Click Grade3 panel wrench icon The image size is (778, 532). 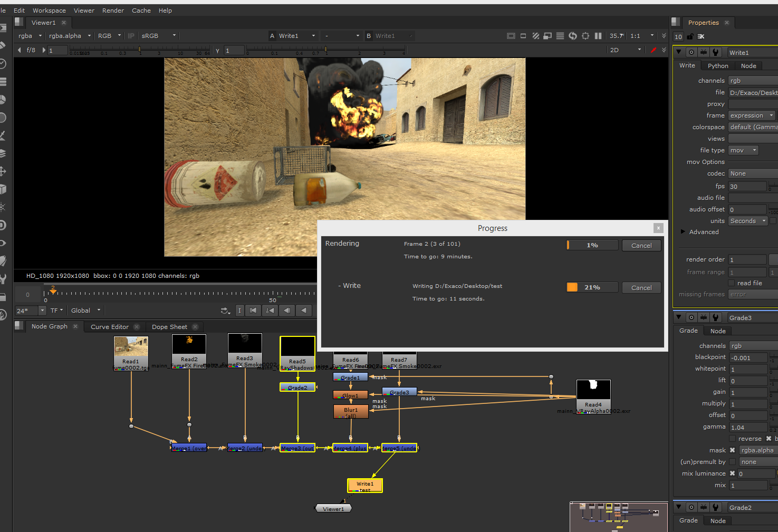click(x=716, y=317)
